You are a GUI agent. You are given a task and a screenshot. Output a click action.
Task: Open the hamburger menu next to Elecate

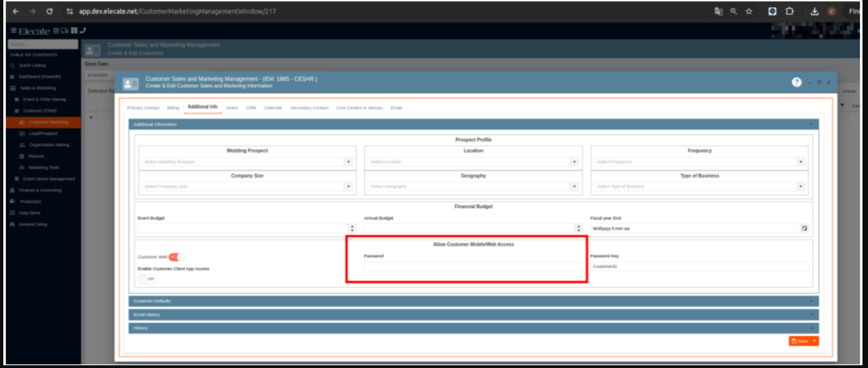[x=14, y=31]
